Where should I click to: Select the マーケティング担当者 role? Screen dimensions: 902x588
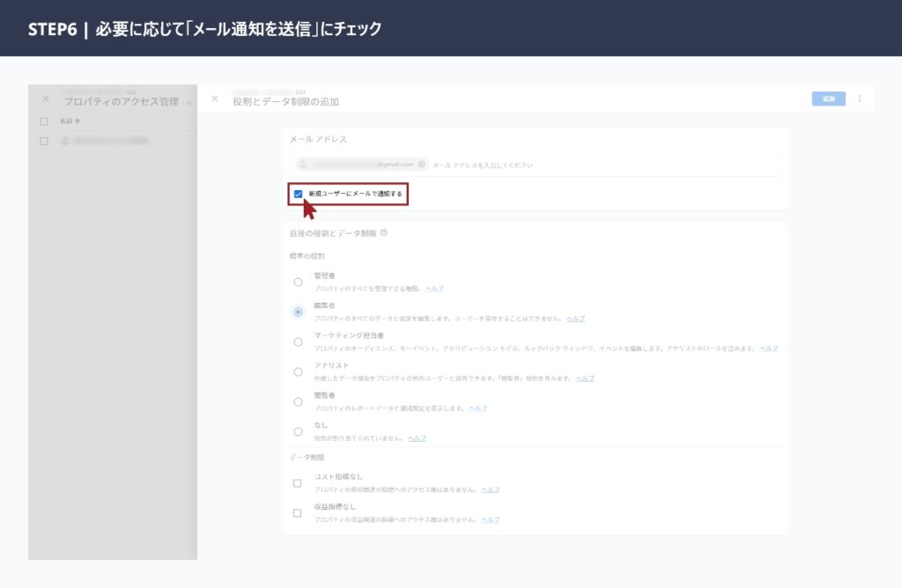298,342
